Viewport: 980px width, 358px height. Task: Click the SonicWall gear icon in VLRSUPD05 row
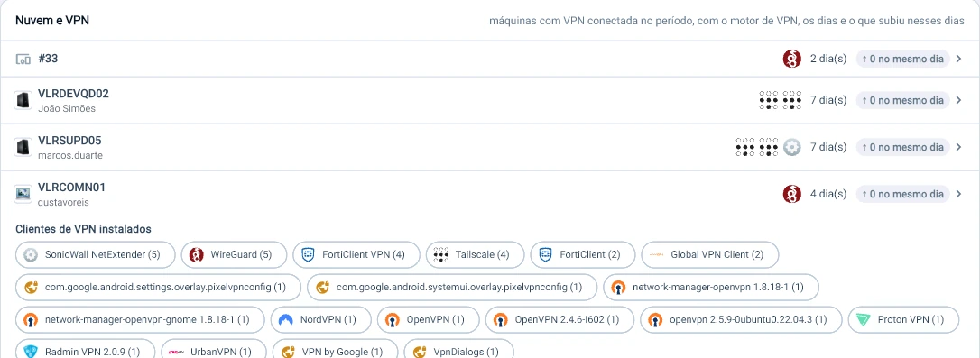click(792, 148)
